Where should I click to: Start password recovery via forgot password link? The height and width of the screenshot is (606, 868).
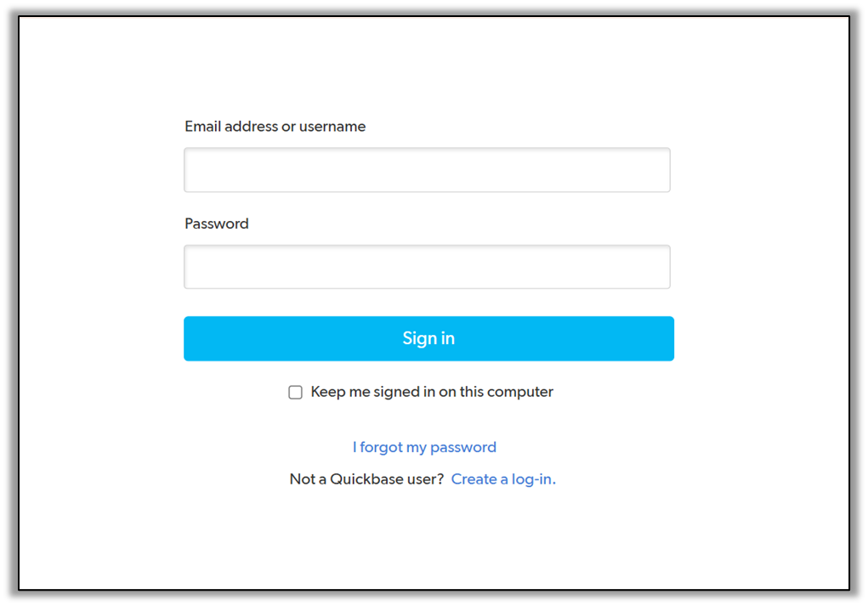click(x=424, y=447)
